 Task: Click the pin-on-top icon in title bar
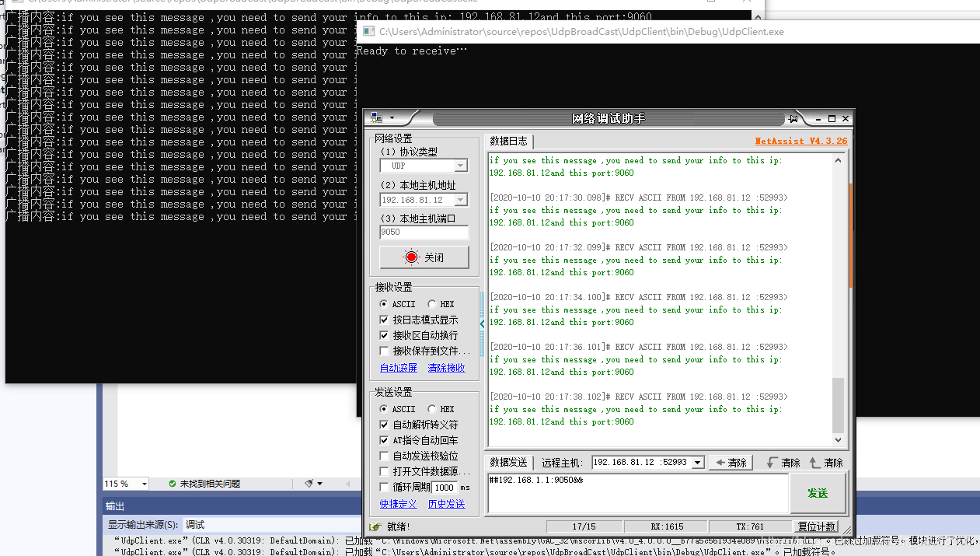(x=793, y=119)
